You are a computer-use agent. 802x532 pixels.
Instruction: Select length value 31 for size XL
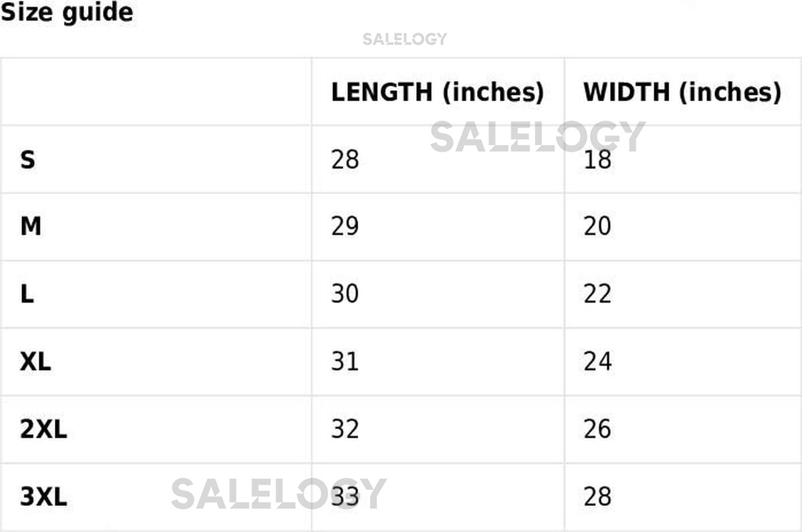pos(345,362)
